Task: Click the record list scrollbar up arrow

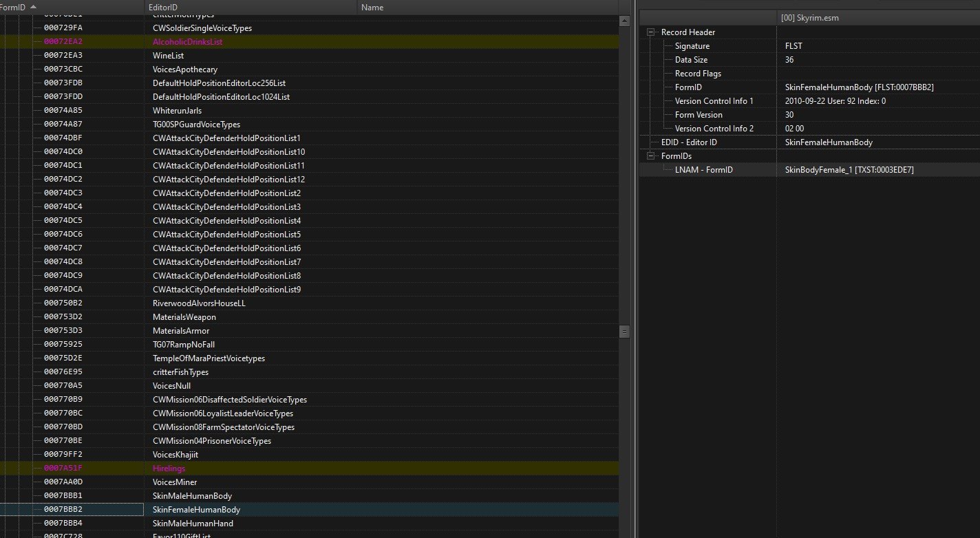Action: pyautogui.click(x=625, y=21)
